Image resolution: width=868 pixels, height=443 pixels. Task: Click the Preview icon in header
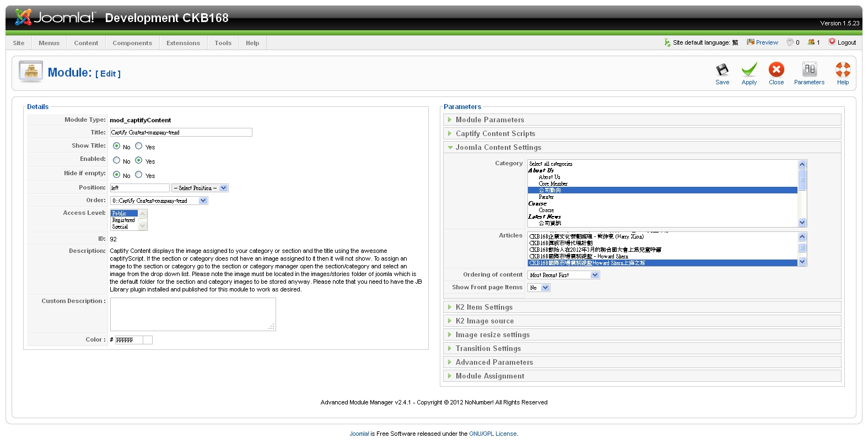point(750,42)
